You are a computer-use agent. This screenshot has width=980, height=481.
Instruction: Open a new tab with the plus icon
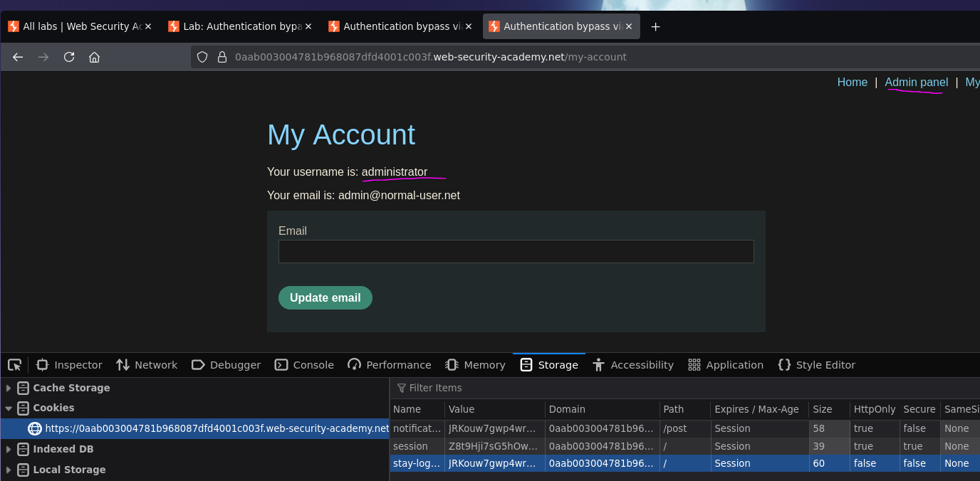coord(656,26)
